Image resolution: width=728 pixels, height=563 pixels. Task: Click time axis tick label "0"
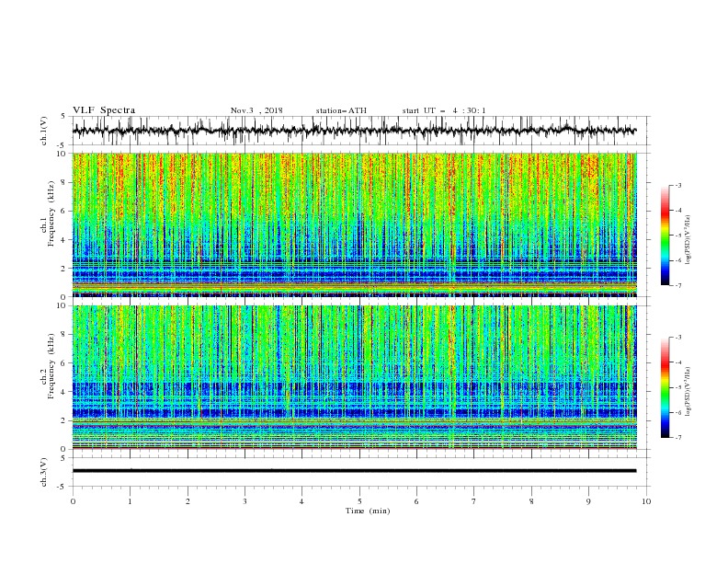tap(73, 501)
